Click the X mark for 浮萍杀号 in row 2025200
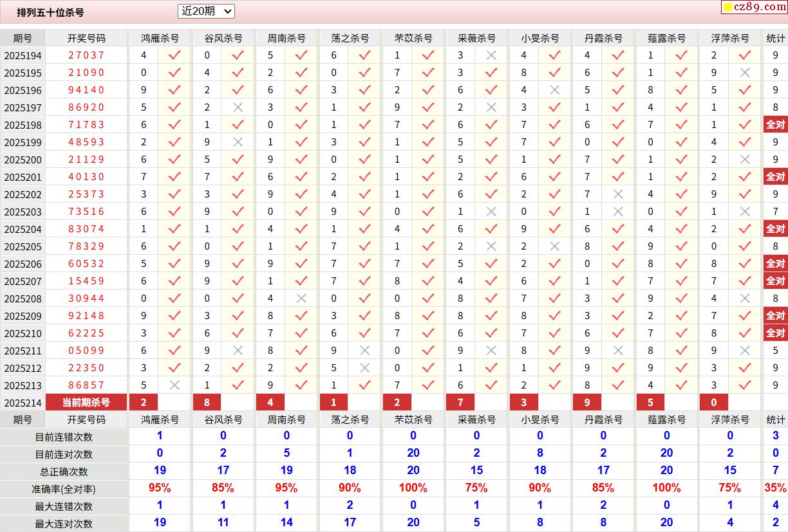Screen dimensions: 788x532 [746, 160]
